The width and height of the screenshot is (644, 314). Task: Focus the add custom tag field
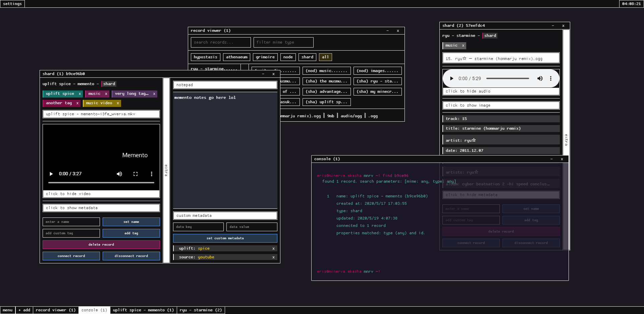pos(71,233)
